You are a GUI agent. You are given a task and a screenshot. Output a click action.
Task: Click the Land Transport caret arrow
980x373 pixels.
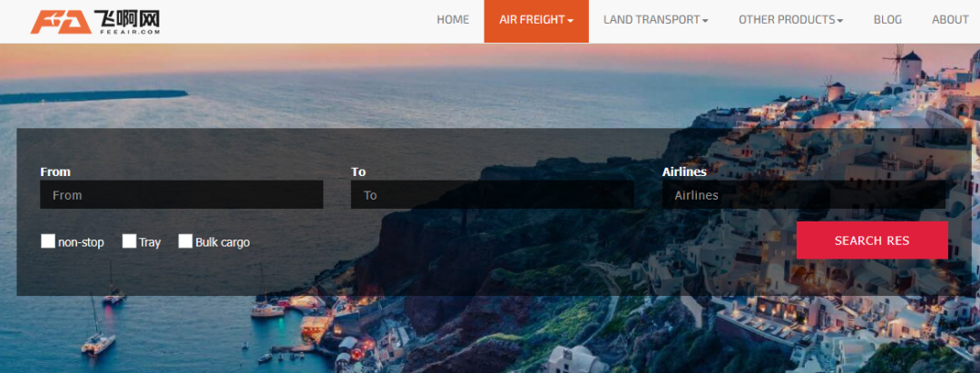coord(705,21)
